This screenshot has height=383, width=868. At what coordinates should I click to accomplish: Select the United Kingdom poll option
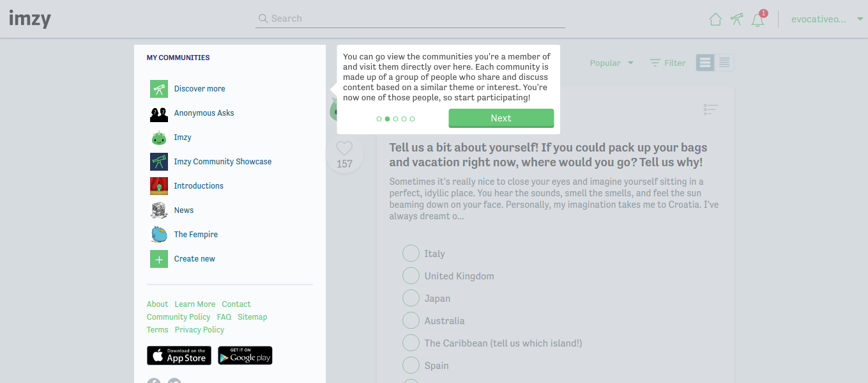[x=411, y=276]
